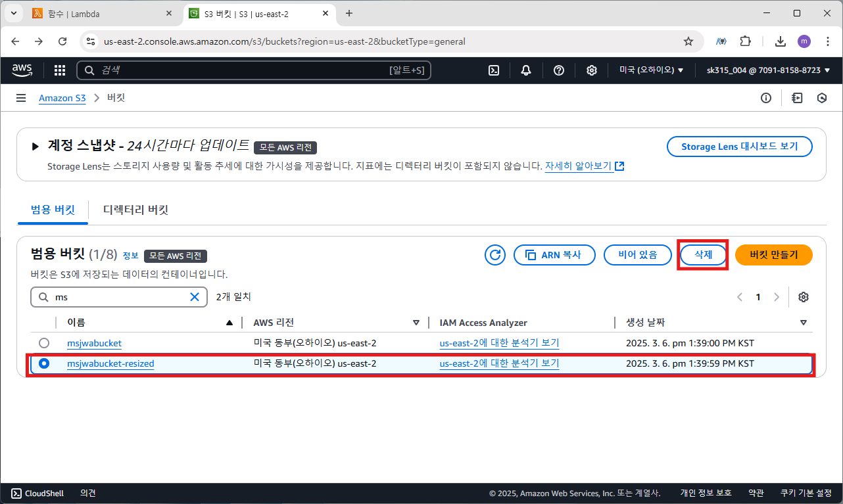Viewport: 843px width, 504px height.
Task: Open browser downloads icon
Action: [781, 41]
